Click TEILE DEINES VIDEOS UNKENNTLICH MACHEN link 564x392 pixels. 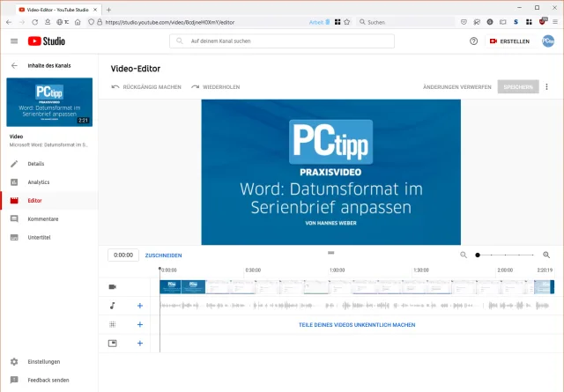pos(356,324)
